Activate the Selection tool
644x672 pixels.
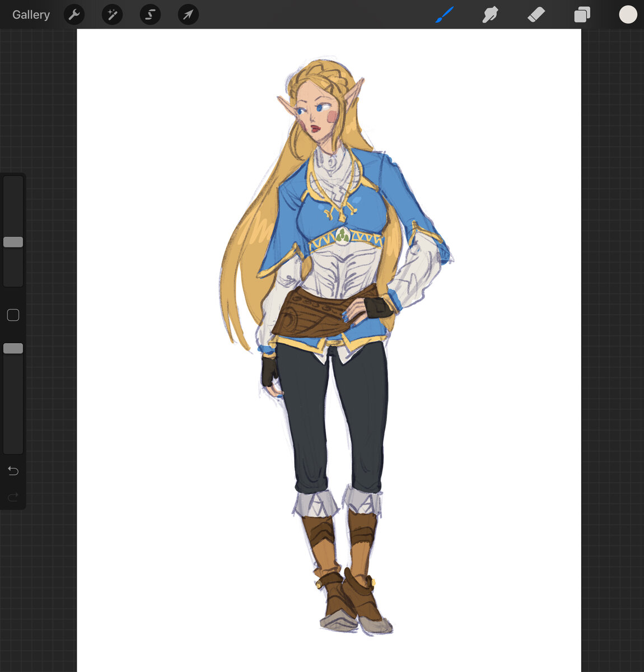point(150,15)
